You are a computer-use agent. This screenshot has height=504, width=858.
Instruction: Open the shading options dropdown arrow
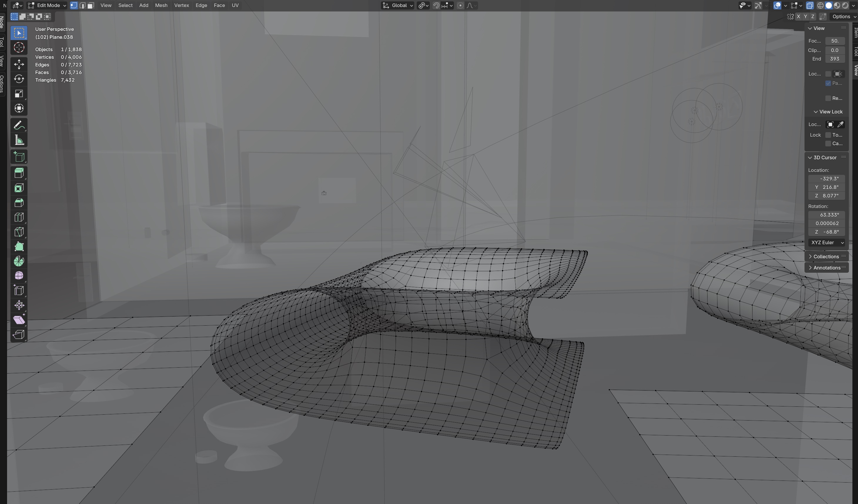coord(853,6)
